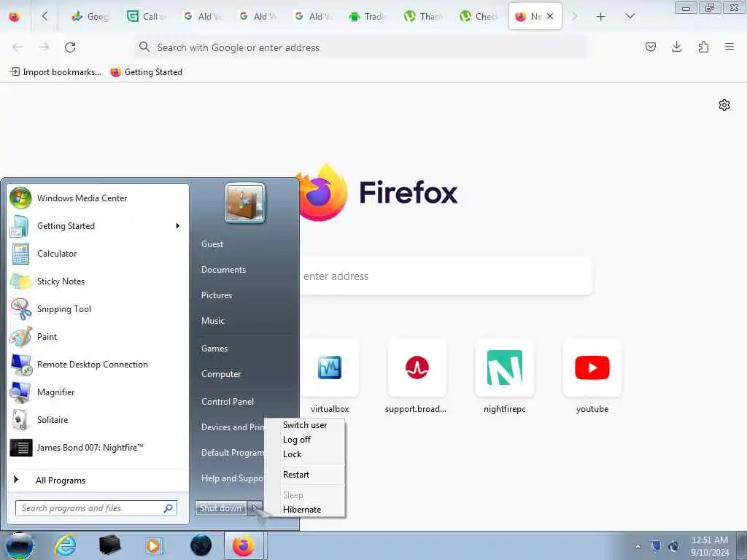Open the Guest user folder link
747x560 pixels.
212,244
